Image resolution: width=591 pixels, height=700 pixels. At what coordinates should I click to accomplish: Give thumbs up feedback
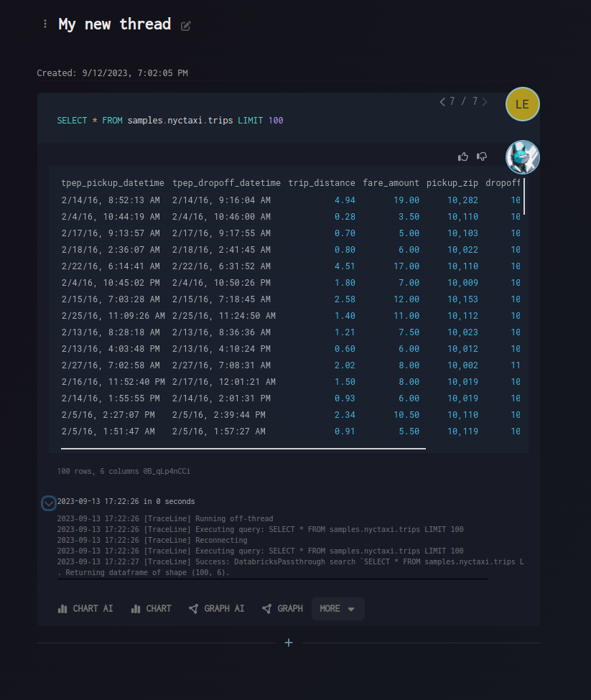pos(463,157)
